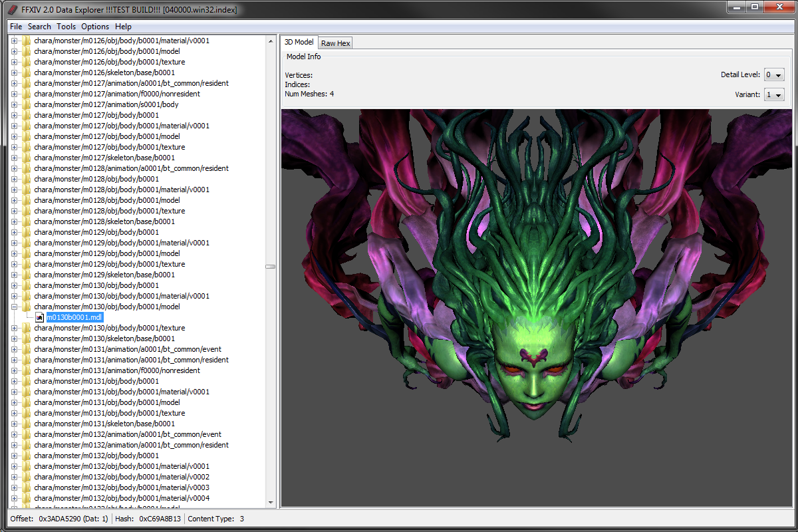Click the application icon in title bar

(x=12, y=9)
